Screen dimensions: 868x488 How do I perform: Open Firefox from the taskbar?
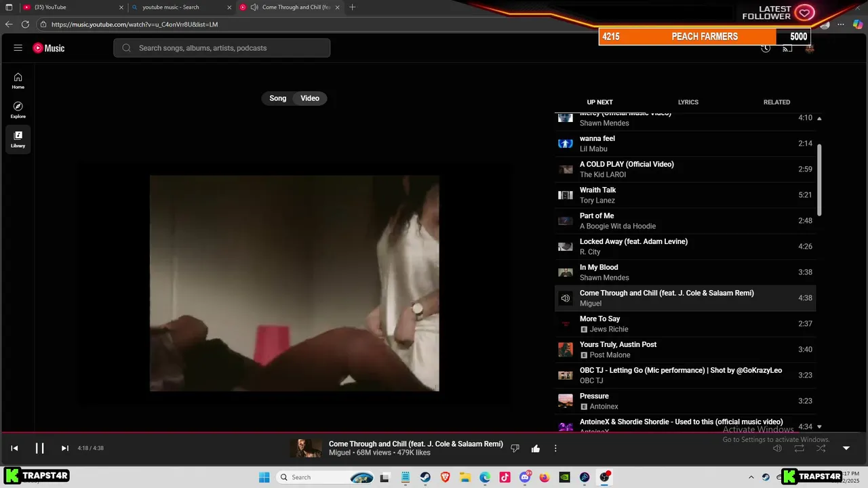545,477
